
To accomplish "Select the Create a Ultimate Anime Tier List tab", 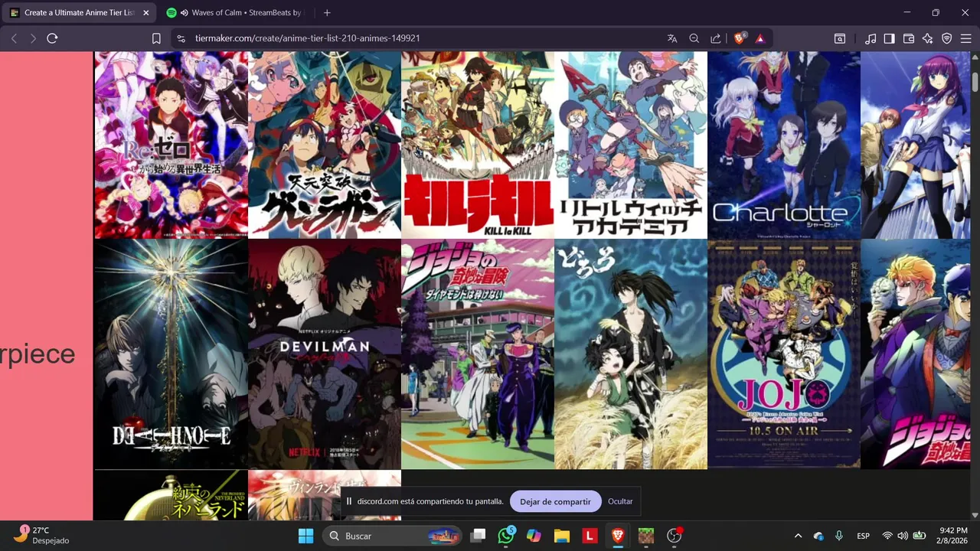I will (x=80, y=13).
